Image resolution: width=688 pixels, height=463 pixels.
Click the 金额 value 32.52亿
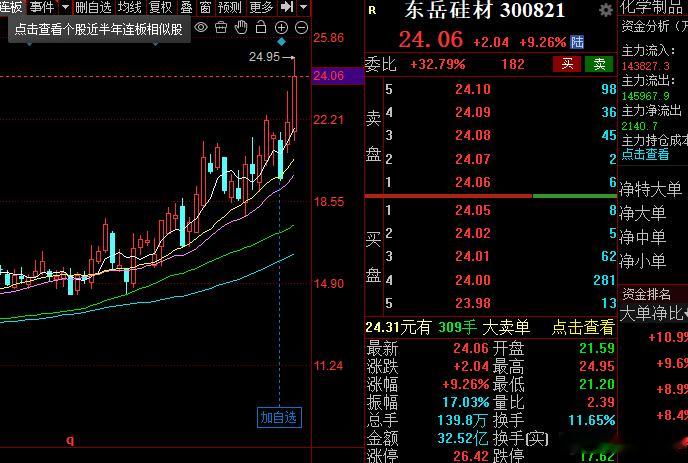tap(462, 438)
